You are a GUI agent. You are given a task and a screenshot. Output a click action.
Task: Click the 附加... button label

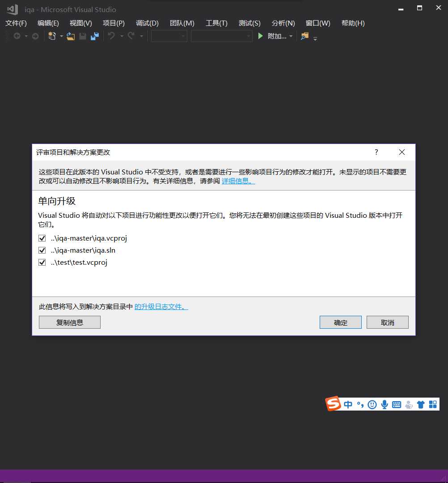pyautogui.click(x=277, y=36)
